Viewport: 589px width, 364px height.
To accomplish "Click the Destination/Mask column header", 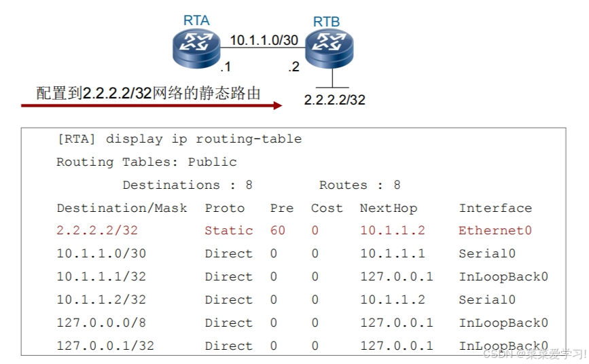I will (x=122, y=208).
